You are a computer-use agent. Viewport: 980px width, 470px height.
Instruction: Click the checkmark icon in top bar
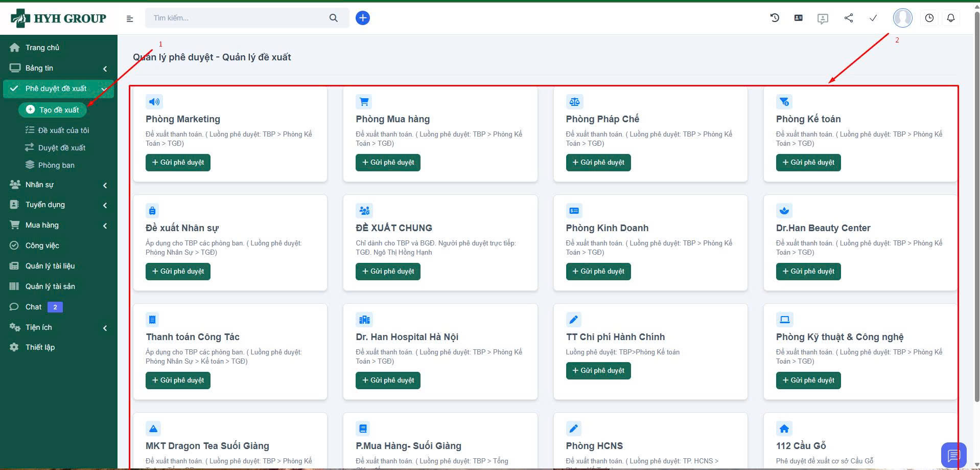873,18
